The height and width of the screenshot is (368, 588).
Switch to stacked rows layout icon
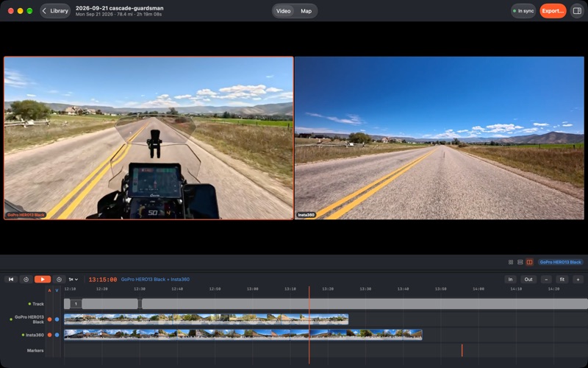520,262
